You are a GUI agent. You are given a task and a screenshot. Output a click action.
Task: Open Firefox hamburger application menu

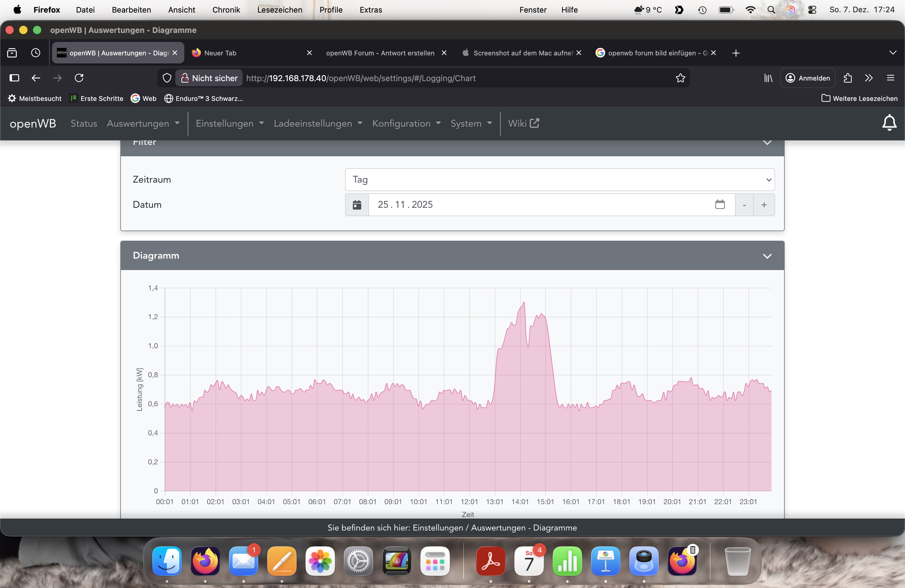click(x=890, y=78)
